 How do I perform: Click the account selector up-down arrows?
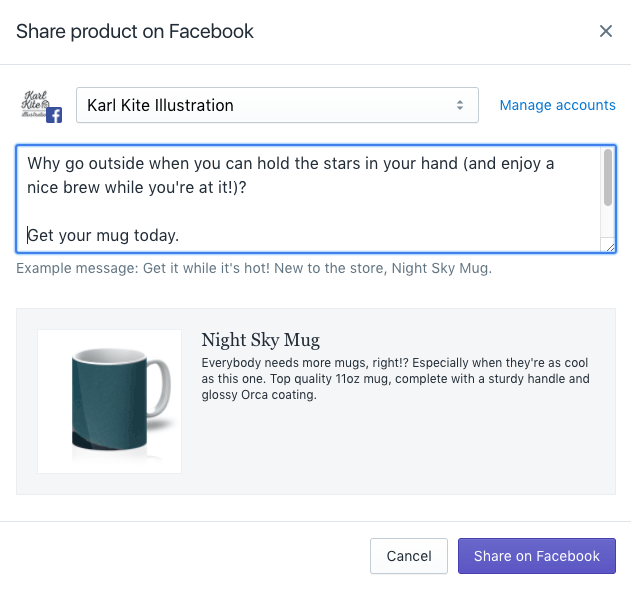click(x=460, y=105)
